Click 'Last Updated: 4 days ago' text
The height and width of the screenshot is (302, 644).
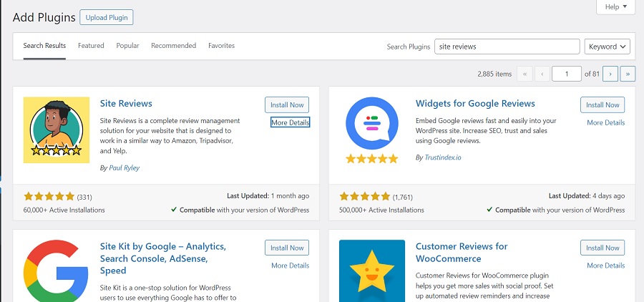[x=587, y=196]
